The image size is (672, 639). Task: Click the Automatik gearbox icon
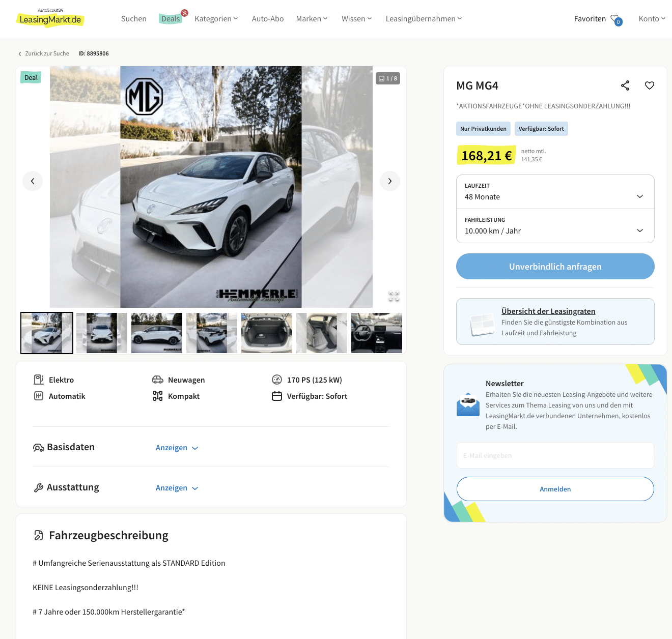point(39,396)
